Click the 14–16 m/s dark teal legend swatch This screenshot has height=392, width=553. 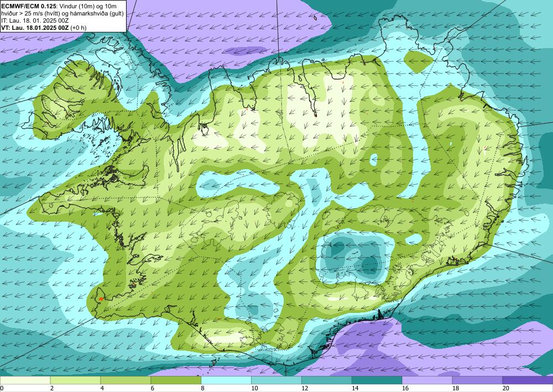coord(377,380)
